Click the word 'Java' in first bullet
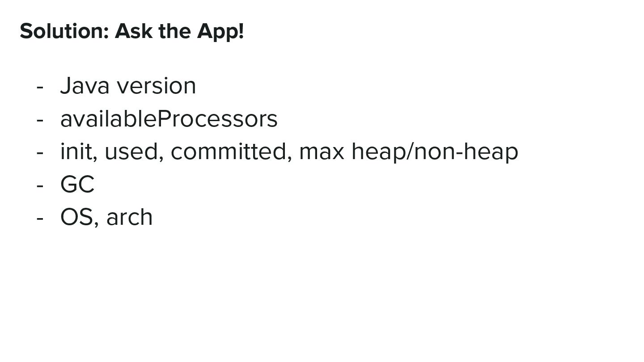The height and width of the screenshot is (362, 644). coord(85,86)
